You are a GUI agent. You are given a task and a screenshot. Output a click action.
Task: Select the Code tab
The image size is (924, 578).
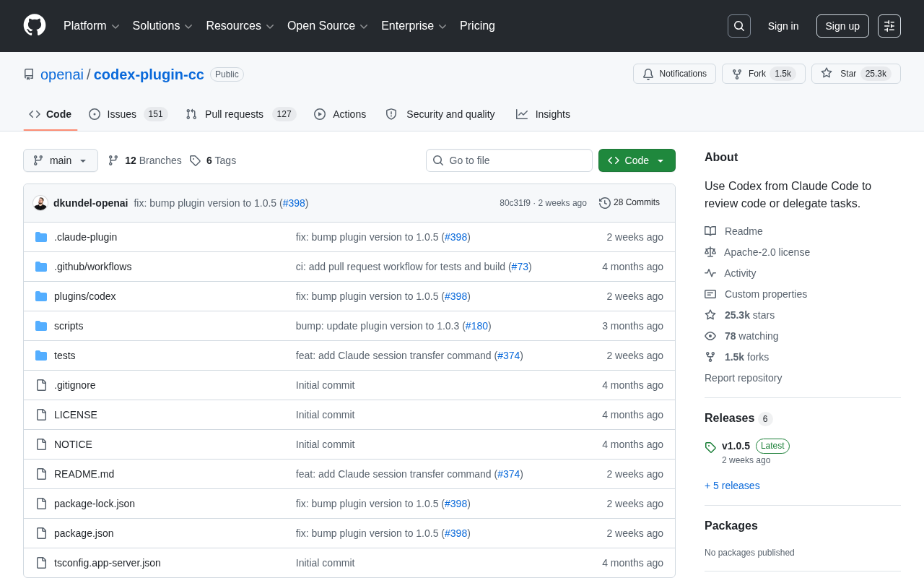click(x=51, y=114)
